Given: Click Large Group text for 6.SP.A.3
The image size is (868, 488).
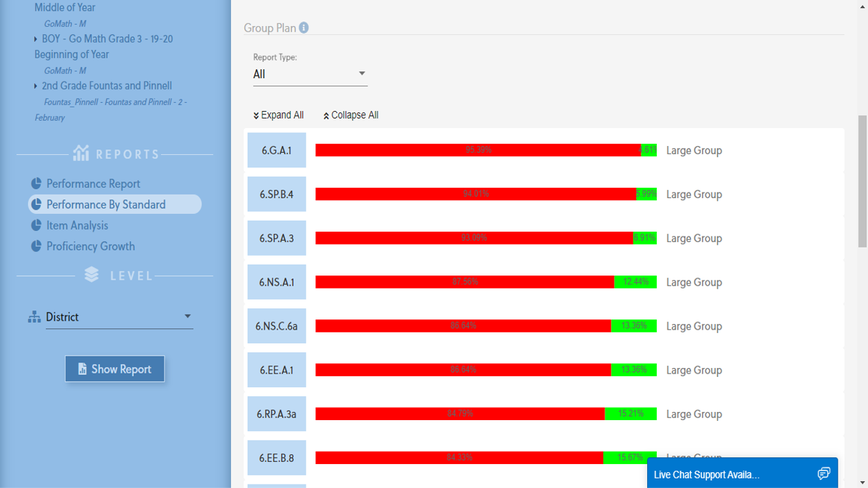Looking at the screenshot, I should (694, 238).
